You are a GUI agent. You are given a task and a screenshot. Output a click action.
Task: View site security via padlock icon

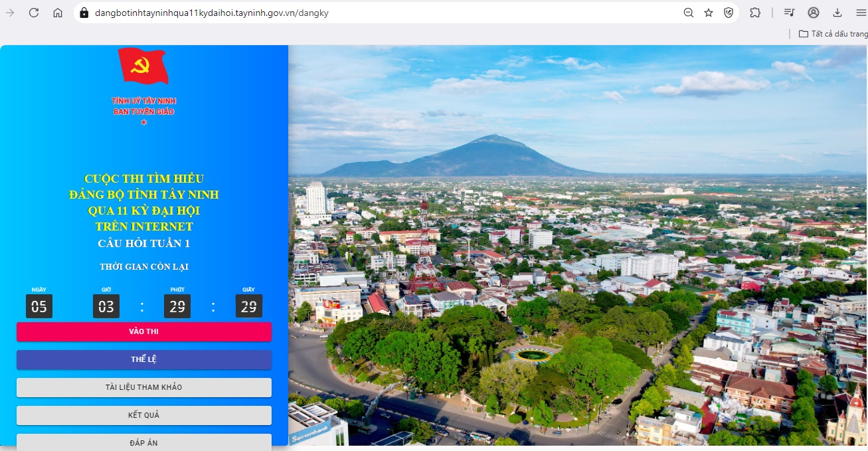[84, 13]
